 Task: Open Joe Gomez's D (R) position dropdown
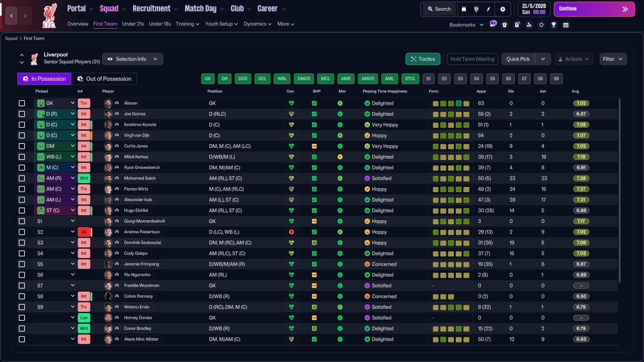pyautogui.click(x=55, y=114)
